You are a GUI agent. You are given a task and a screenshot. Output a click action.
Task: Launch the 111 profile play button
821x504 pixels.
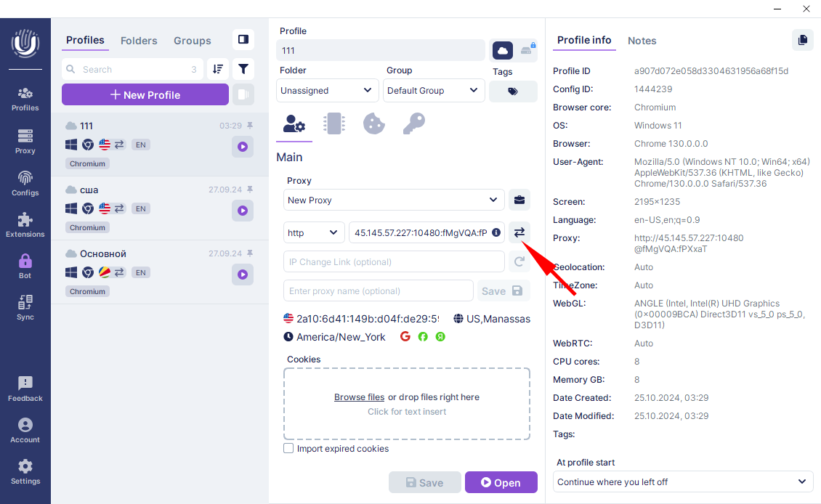(243, 147)
